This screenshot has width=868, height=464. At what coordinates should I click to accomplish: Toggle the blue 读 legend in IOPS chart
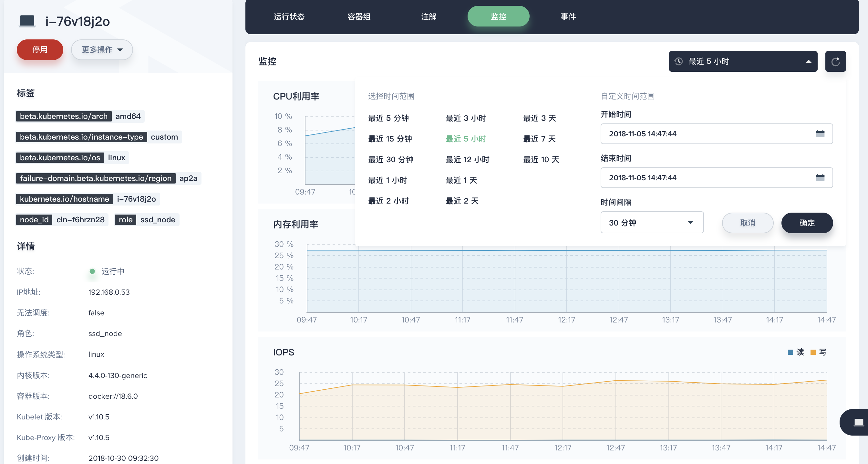pos(796,352)
